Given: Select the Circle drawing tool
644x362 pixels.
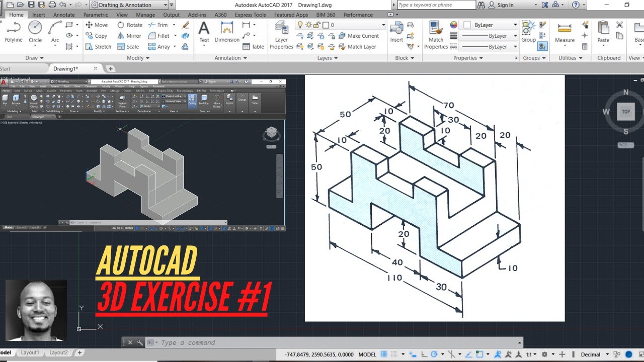Looking at the screenshot, I should coord(35,33).
